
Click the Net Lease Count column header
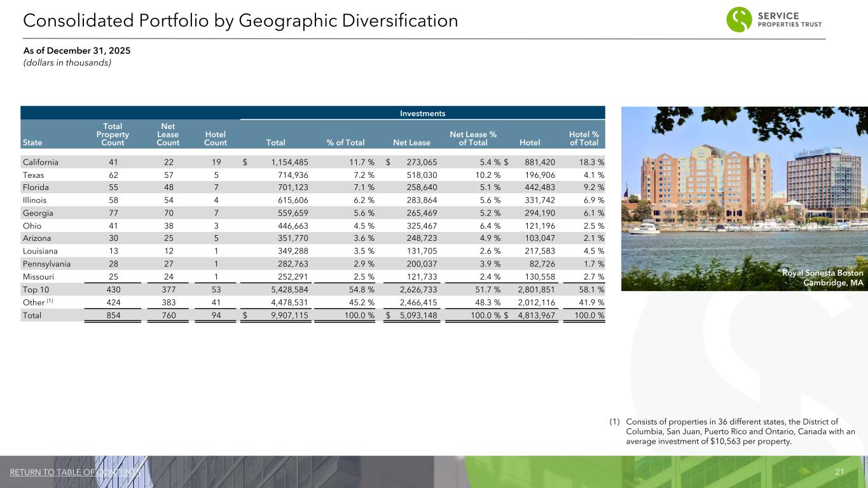pos(168,134)
